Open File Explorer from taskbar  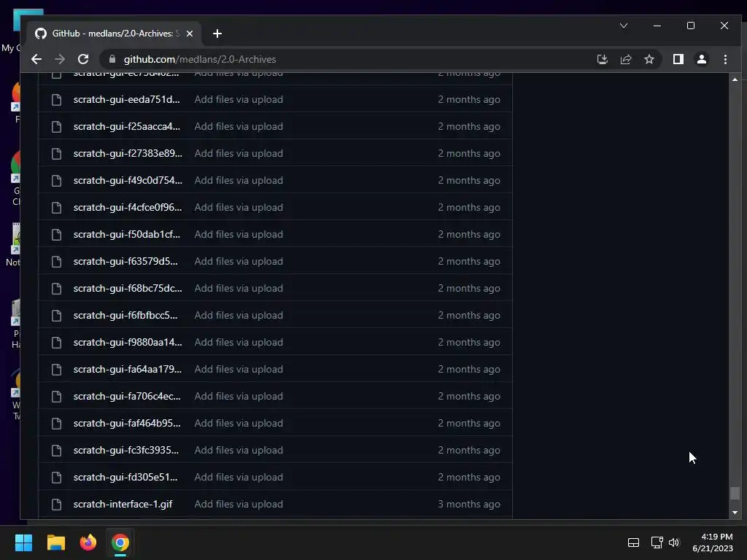click(x=55, y=542)
